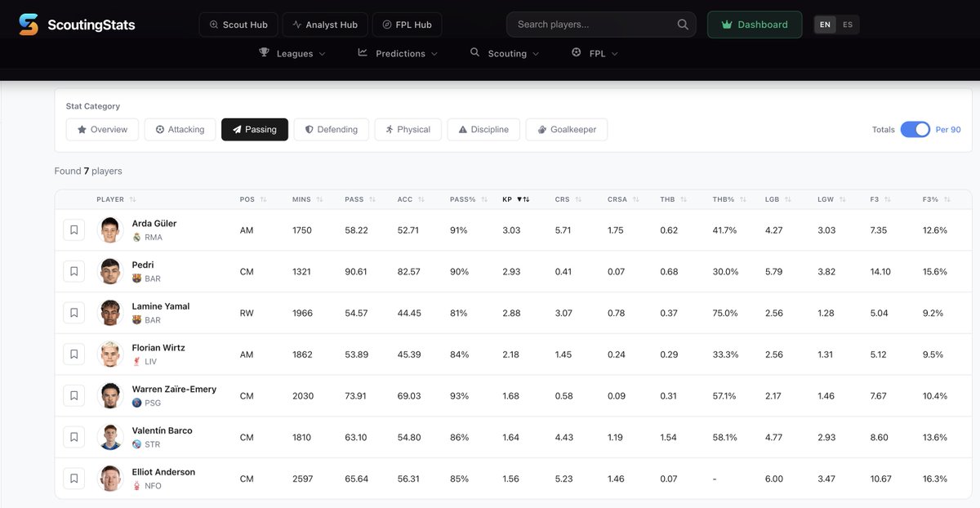Click the ScoutingStats logo icon
This screenshot has height=508, width=980.
coord(29,25)
